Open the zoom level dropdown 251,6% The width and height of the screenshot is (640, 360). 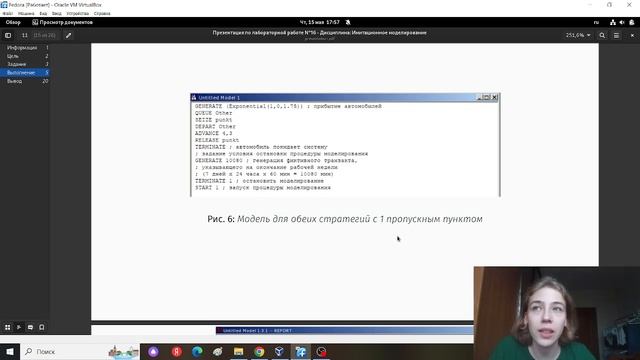(578, 36)
